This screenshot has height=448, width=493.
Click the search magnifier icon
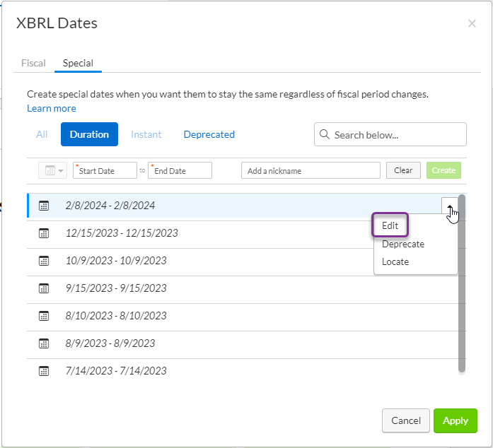click(325, 134)
